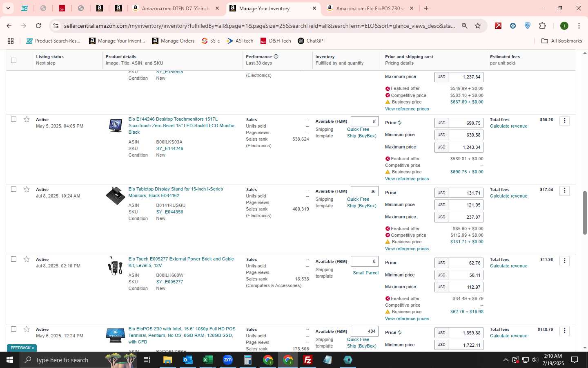The height and width of the screenshot is (368, 588).
Task: Close the Manage Your Inventory tab
Action: click(314, 8)
